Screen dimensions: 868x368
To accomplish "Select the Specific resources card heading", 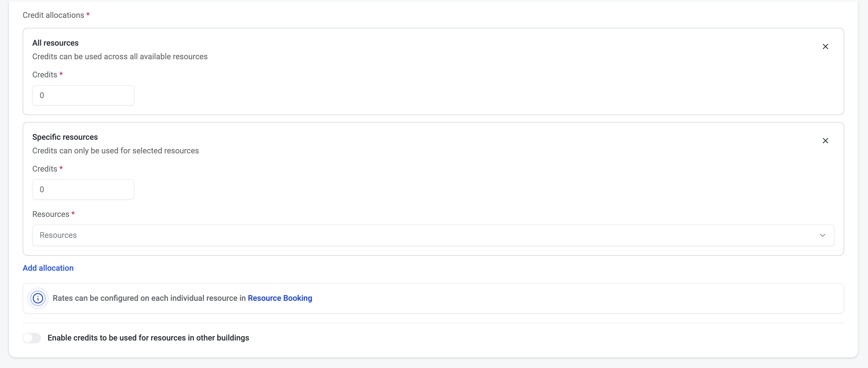I will (x=65, y=137).
